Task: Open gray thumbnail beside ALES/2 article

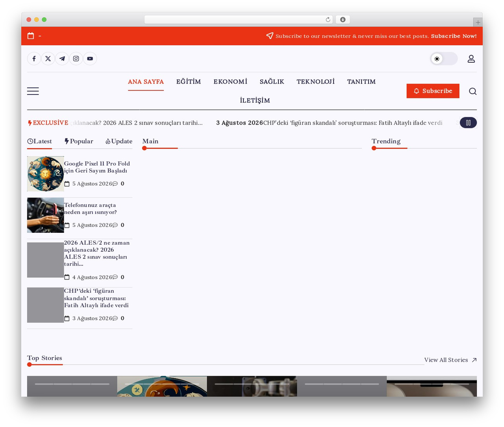Action: point(46,260)
